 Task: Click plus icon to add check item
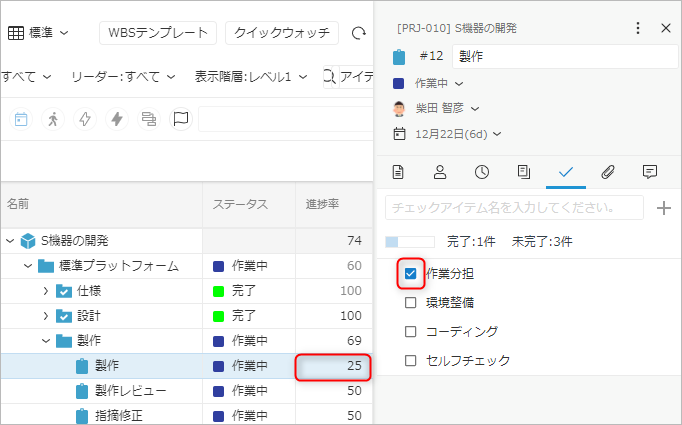pyautogui.click(x=663, y=208)
